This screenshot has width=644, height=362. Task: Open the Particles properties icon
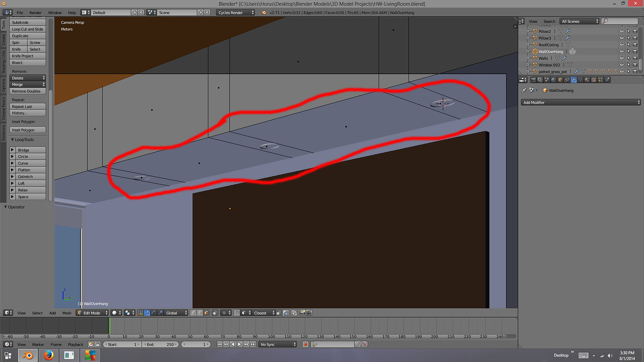pos(601,80)
